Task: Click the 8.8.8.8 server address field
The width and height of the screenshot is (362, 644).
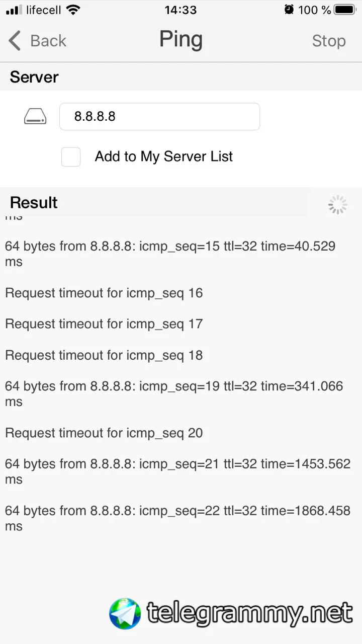Action: [x=159, y=117]
